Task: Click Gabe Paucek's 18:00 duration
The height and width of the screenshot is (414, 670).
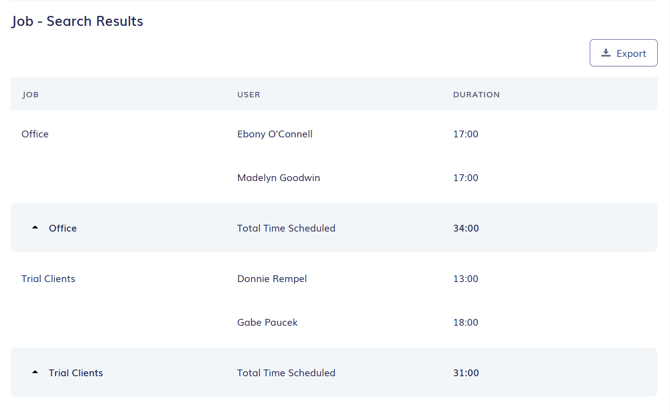Action: point(465,323)
